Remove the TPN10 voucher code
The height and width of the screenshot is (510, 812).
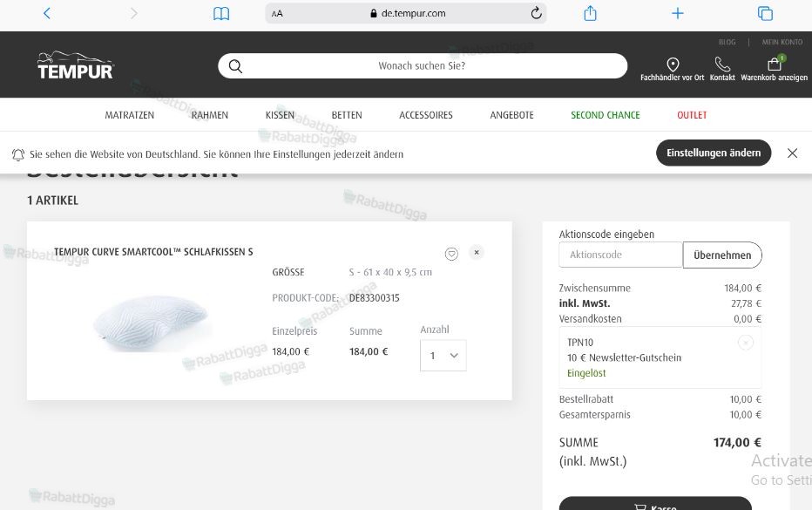(x=745, y=343)
